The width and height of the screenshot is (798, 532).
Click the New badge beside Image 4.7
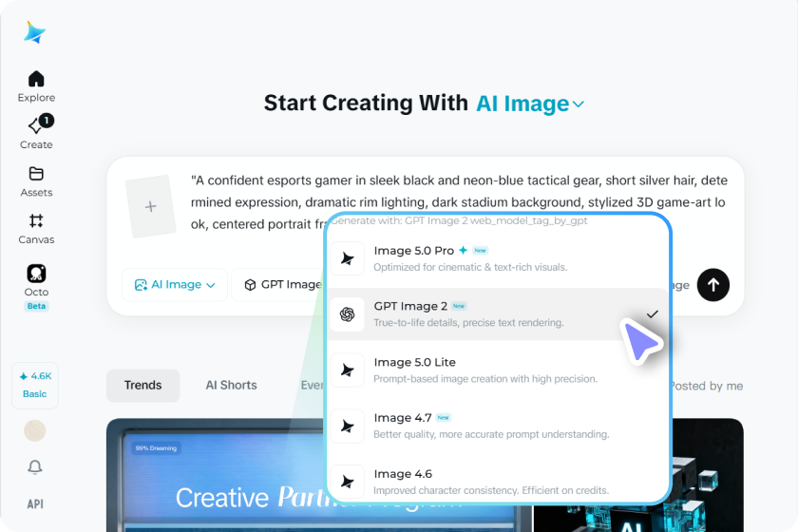(x=444, y=418)
